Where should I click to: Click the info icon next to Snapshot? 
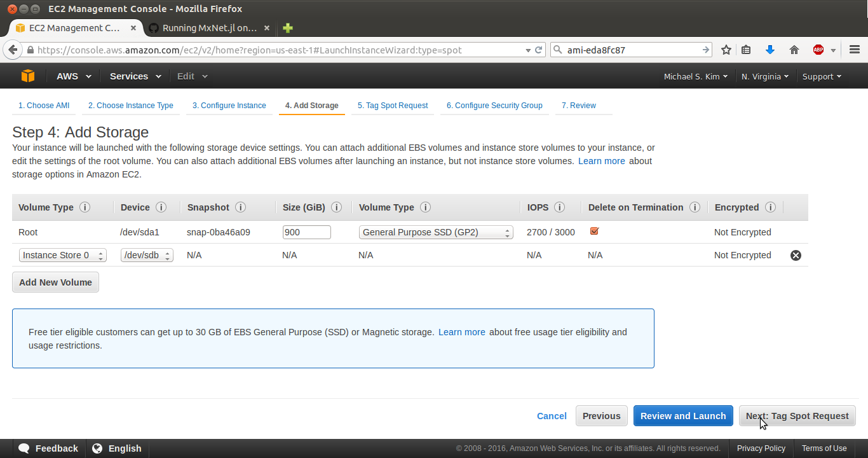240,207
